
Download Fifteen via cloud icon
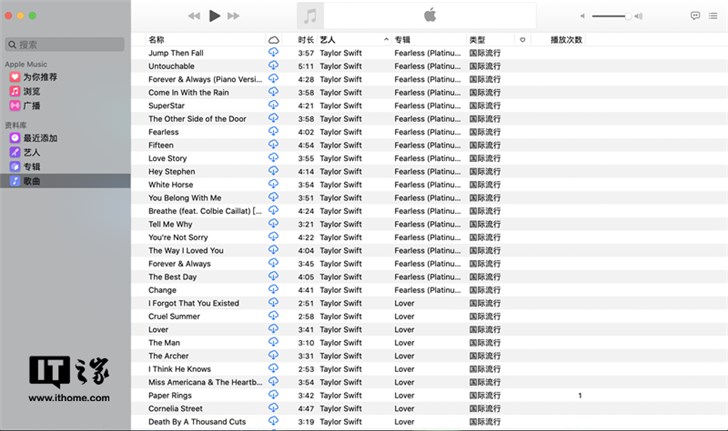273,144
